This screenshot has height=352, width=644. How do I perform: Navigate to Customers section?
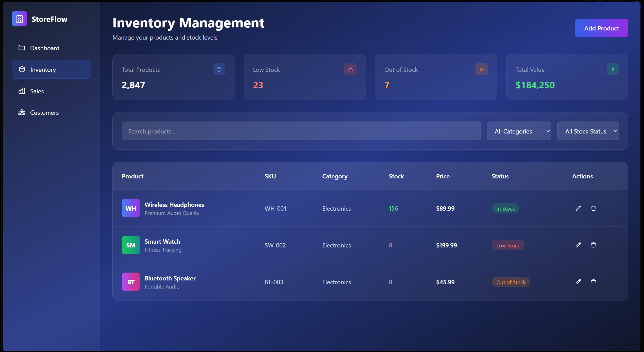[44, 112]
